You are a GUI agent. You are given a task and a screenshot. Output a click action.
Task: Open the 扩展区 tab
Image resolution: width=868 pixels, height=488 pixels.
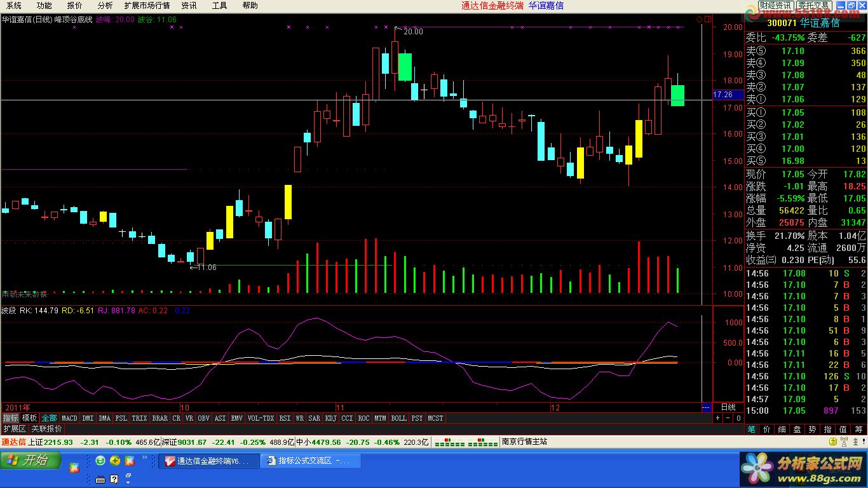click(x=15, y=429)
